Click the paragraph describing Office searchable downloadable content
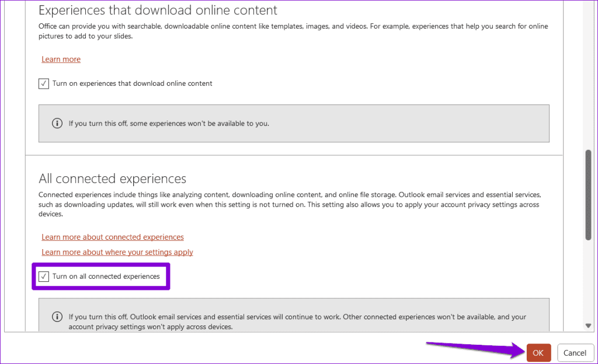 pos(293,32)
